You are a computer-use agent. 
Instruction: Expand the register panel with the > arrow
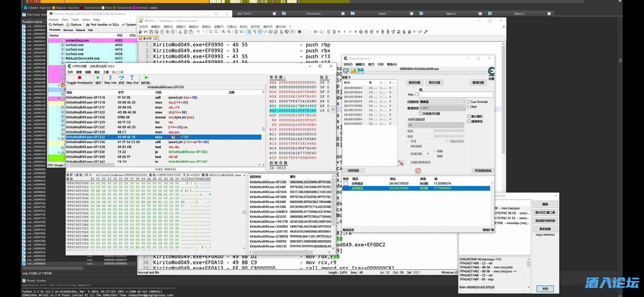coord(333,109)
